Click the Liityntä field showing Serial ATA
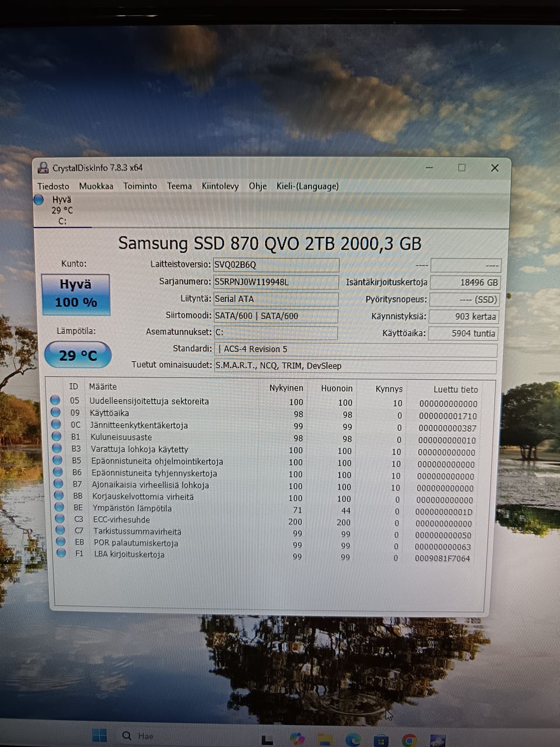Screen dimensions: 560x747 coord(275,299)
